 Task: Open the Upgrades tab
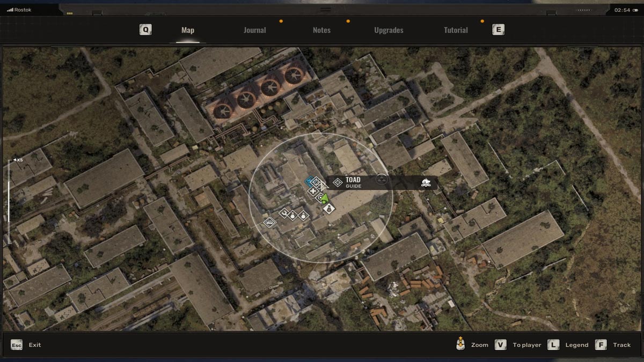pyautogui.click(x=388, y=30)
